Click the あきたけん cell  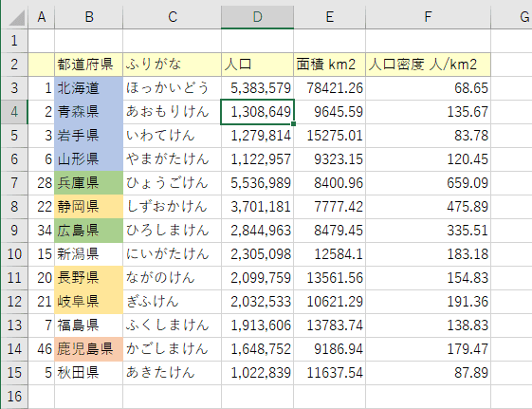point(172,373)
